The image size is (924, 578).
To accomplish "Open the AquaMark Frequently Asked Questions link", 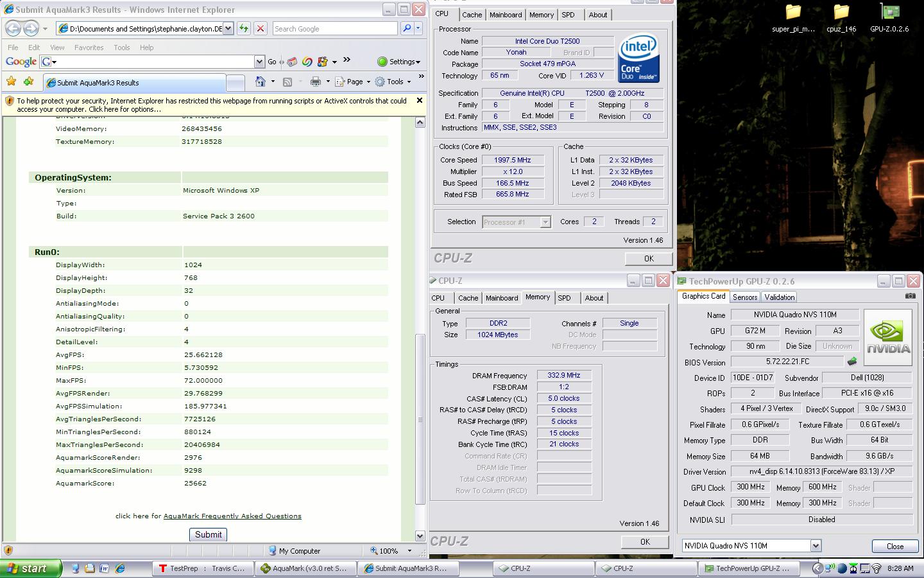I will (x=232, y=516).
